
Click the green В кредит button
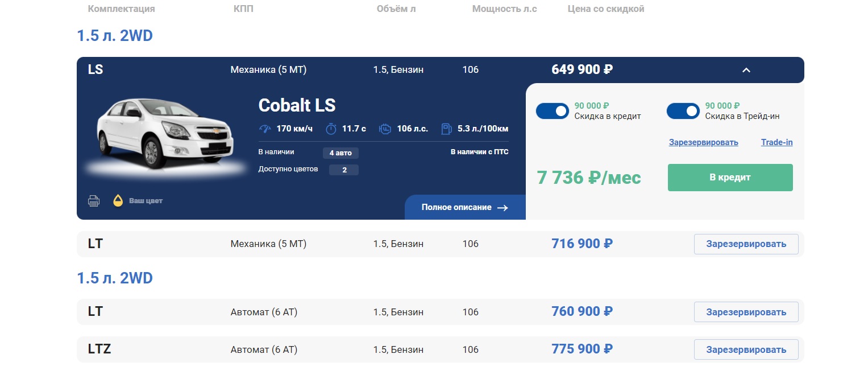point(730,178)
